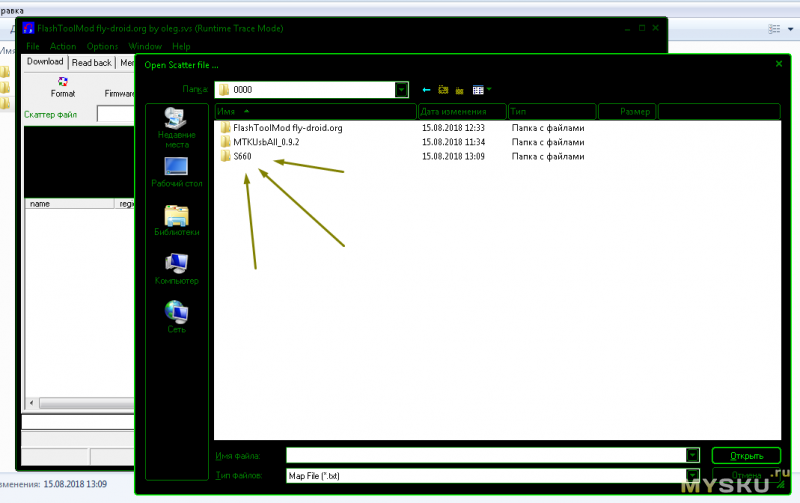Click the S660 folder icon

[x=226, y=156]
